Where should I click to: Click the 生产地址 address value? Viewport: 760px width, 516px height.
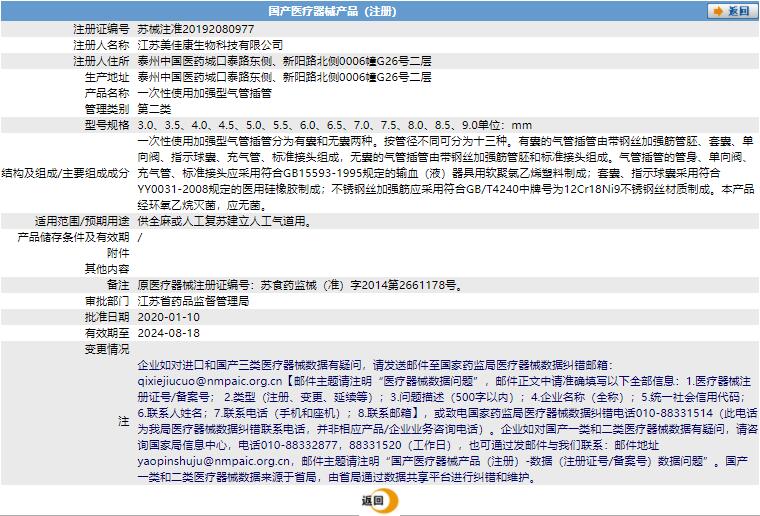[285, 77]
